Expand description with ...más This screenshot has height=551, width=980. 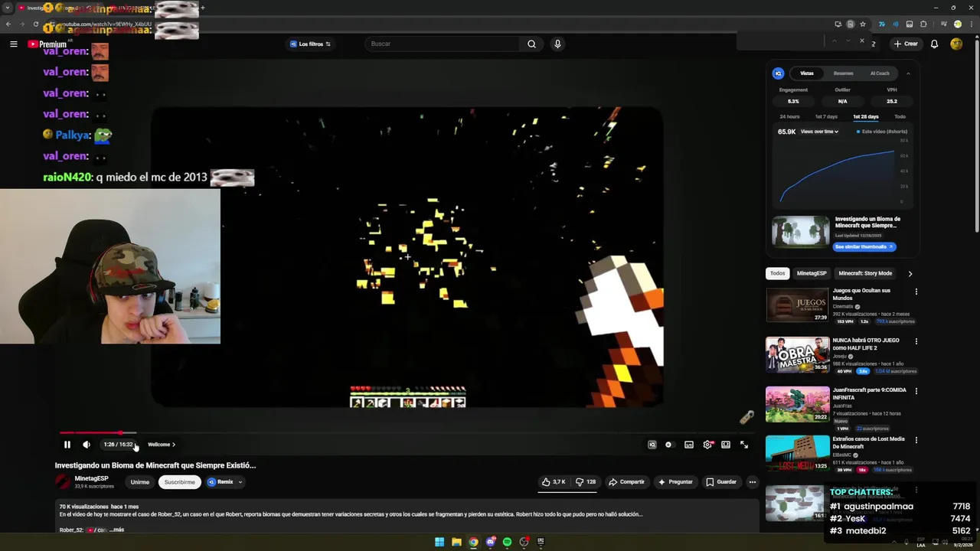point(116,530)
